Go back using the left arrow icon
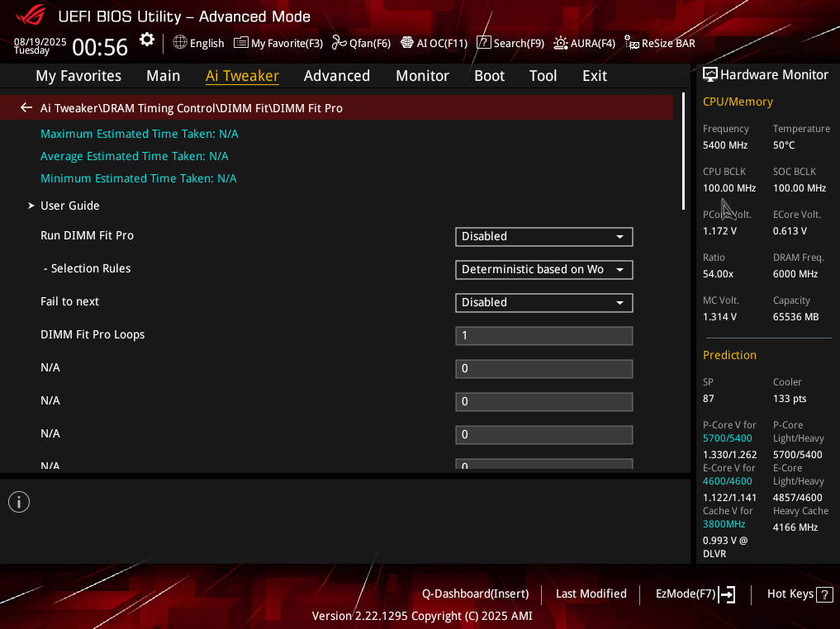Viewport: 840px width, 629px height. (x=26, y=107)
